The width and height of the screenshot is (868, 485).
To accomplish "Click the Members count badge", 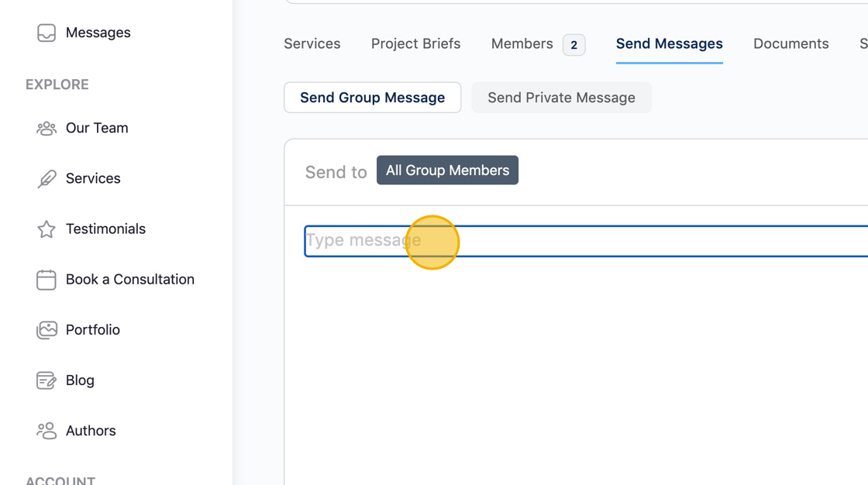I will tap(573, 45).
